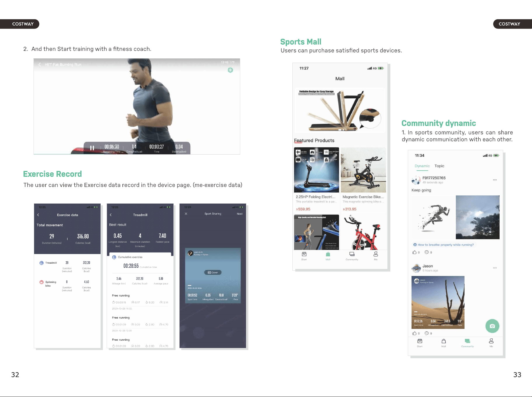Go back from HIIT Fat Burning Run
Screen dimensions: 532x397
click(x=40, y=64)
